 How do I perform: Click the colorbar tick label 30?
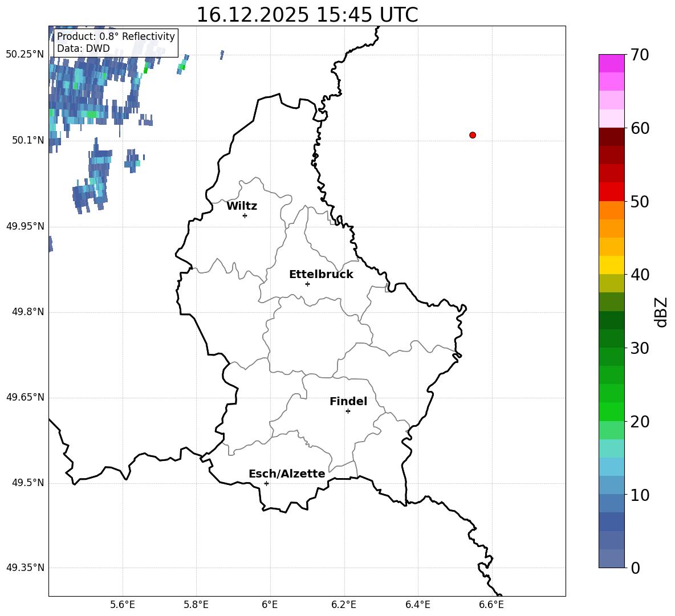tap(640, 348)
